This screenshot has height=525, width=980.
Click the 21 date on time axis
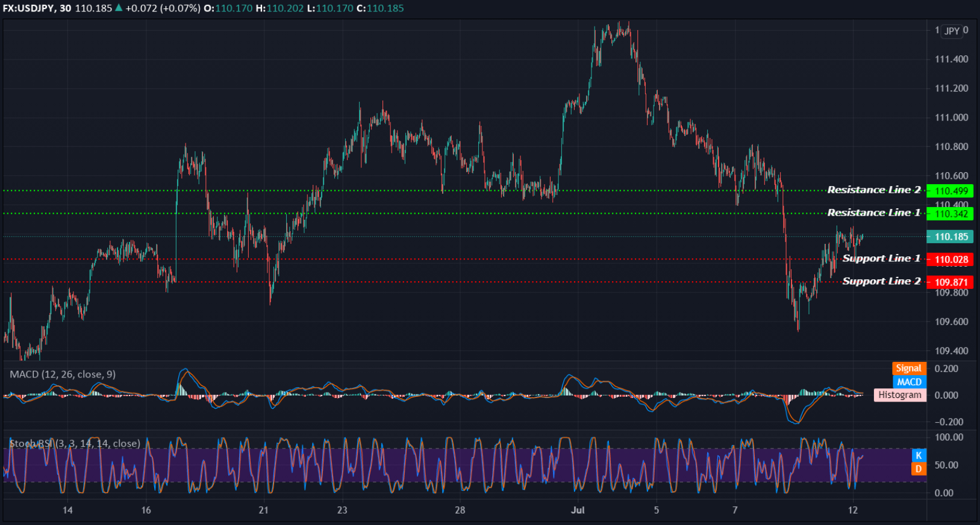[x=263, y=510]
